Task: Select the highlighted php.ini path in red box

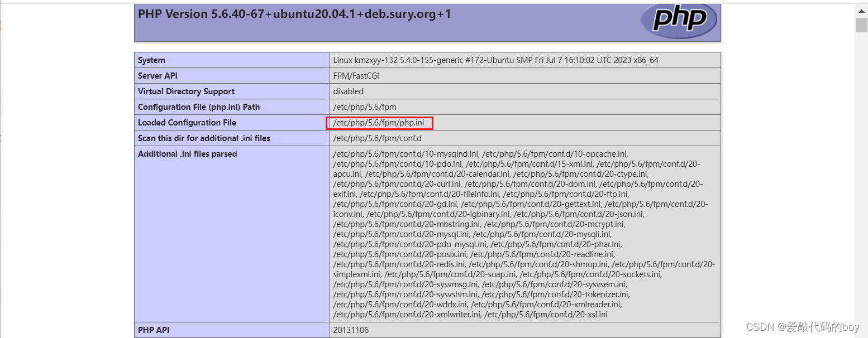Action: click(x=379, y=122)
